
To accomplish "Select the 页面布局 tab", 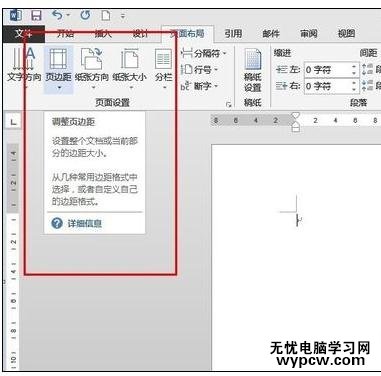I will click(187, 34).
